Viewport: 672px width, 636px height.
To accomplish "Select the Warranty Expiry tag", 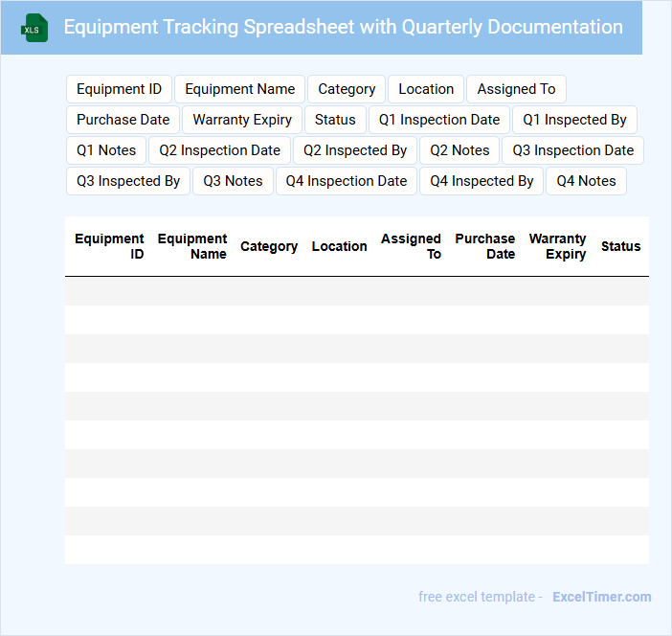I will tap(242, 120).
